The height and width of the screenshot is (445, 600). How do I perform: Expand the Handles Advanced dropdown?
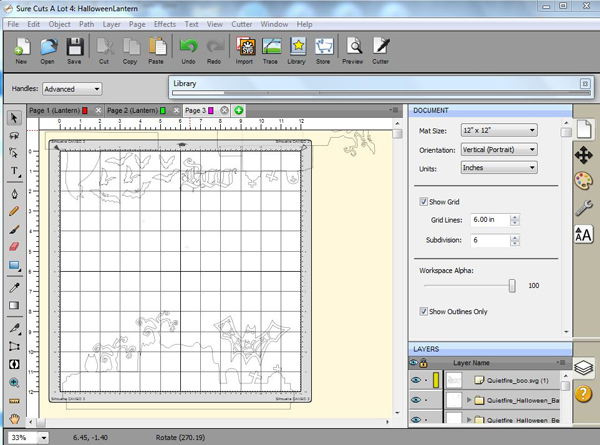coord(71,89)
